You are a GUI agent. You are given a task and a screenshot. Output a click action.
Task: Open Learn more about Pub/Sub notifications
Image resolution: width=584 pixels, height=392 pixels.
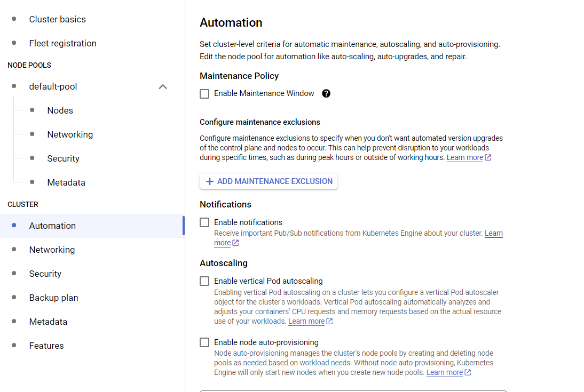pyautogui.click(x=493, y=234)
